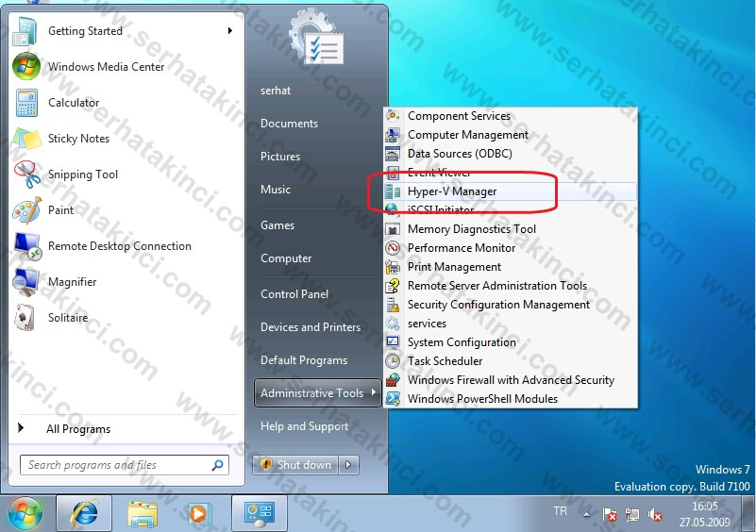Open Getting Started program icon
756x532 pixels.
(x=25, y=32)
